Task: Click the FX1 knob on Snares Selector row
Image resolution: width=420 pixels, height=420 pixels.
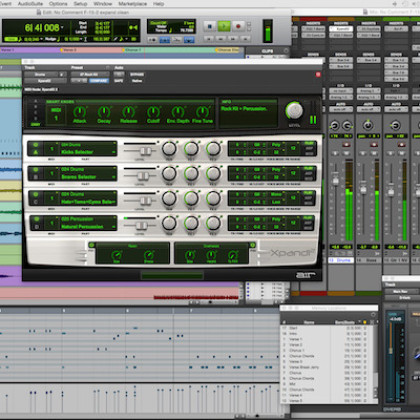Action: (191, 174)
